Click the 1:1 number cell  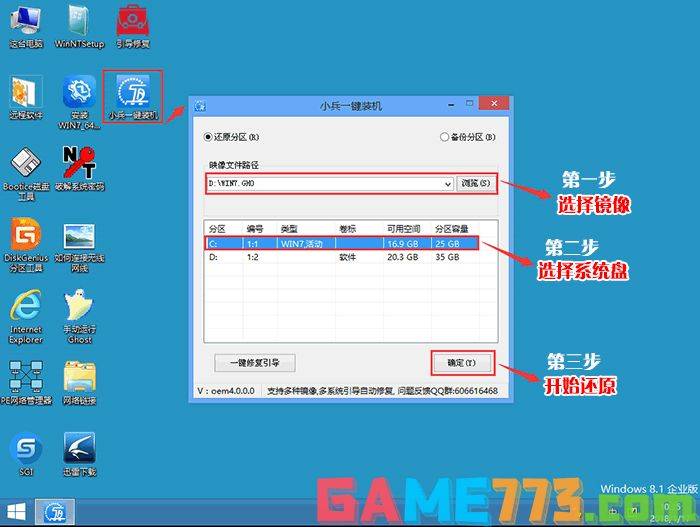click(253, 244)
